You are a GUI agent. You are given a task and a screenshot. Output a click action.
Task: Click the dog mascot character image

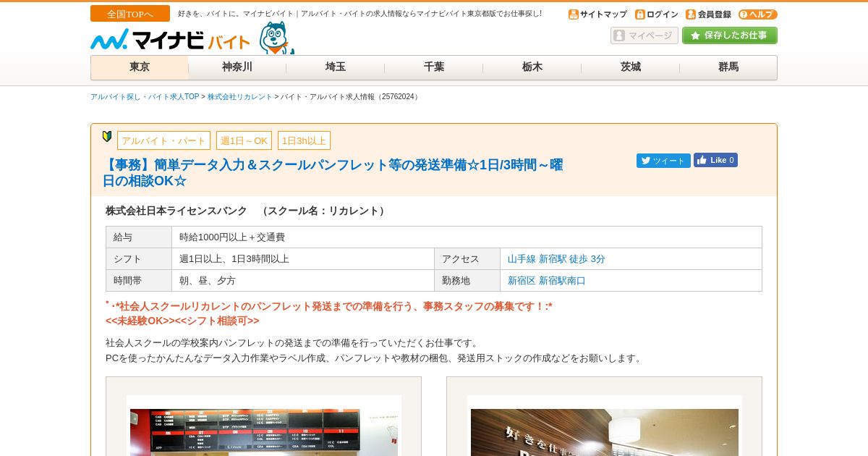tap(276, 38)
